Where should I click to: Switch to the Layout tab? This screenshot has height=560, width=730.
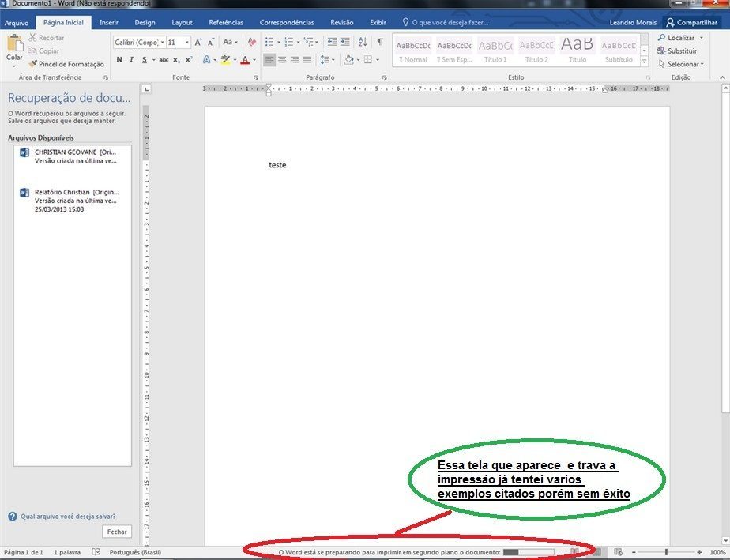tap(182, 22)
